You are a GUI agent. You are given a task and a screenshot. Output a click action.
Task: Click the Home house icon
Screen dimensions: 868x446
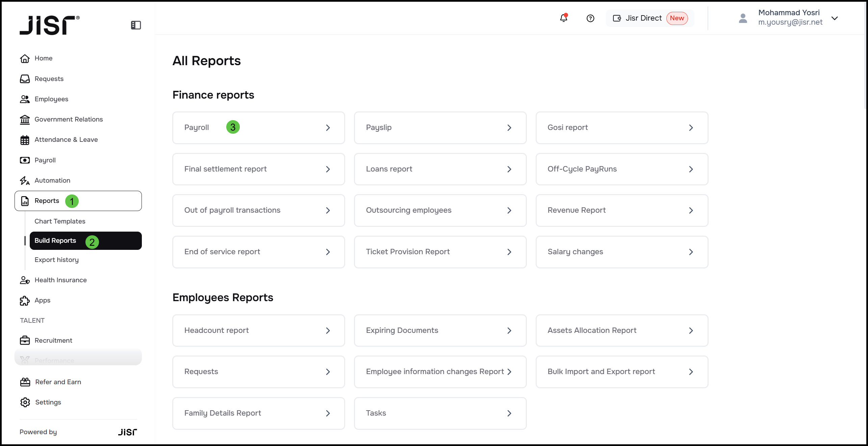point(25,58)
